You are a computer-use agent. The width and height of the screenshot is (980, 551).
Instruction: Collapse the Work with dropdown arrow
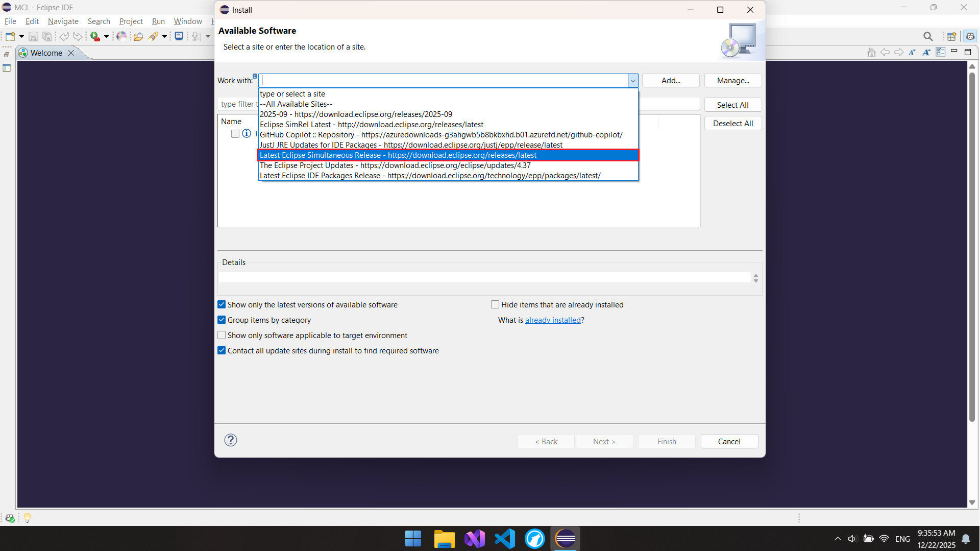click(x=633, y=81)
